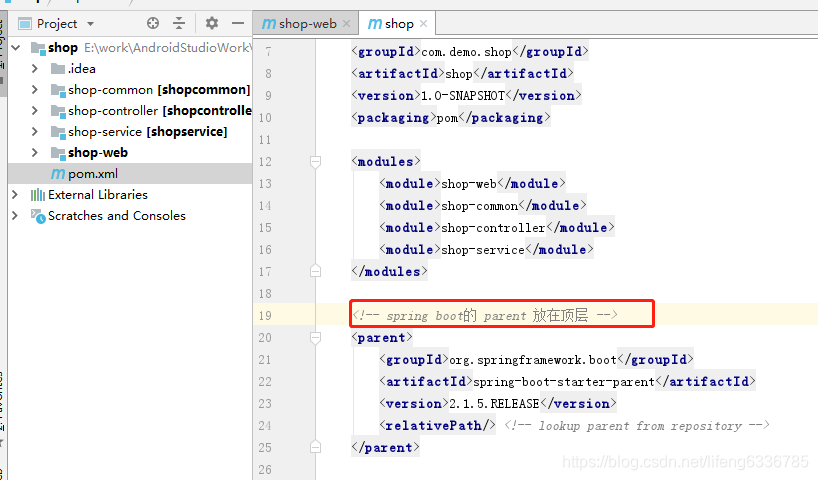Close the shop-web editor tab

coord(346,24)
